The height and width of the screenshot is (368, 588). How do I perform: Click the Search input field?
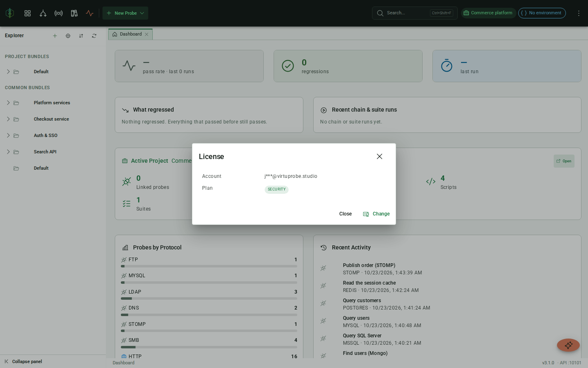click(414, 13)
